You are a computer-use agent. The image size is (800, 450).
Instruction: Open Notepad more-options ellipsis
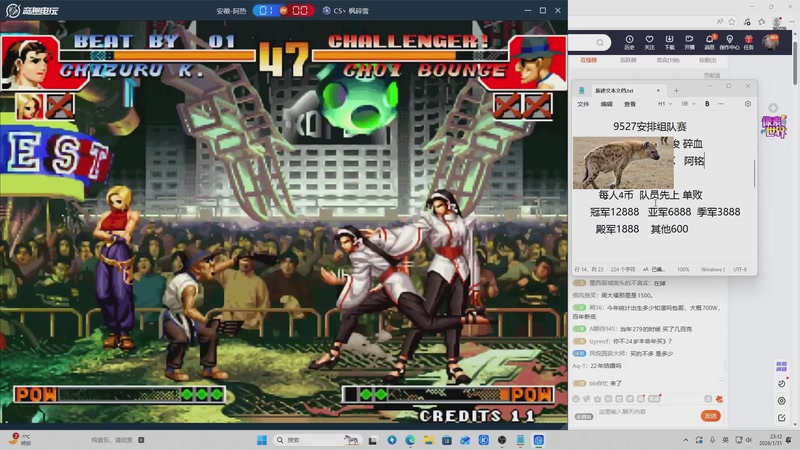coord(720,104)
